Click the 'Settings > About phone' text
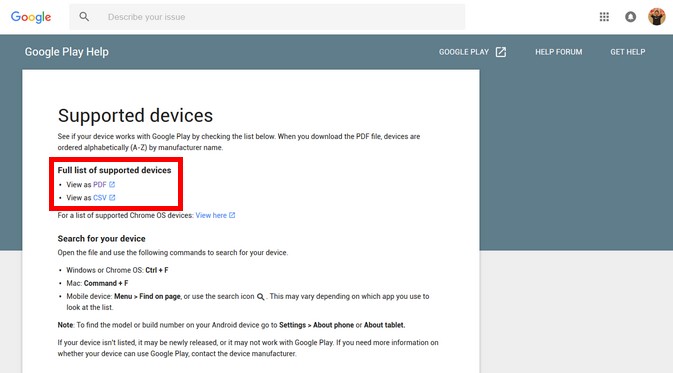 (316, 325)
